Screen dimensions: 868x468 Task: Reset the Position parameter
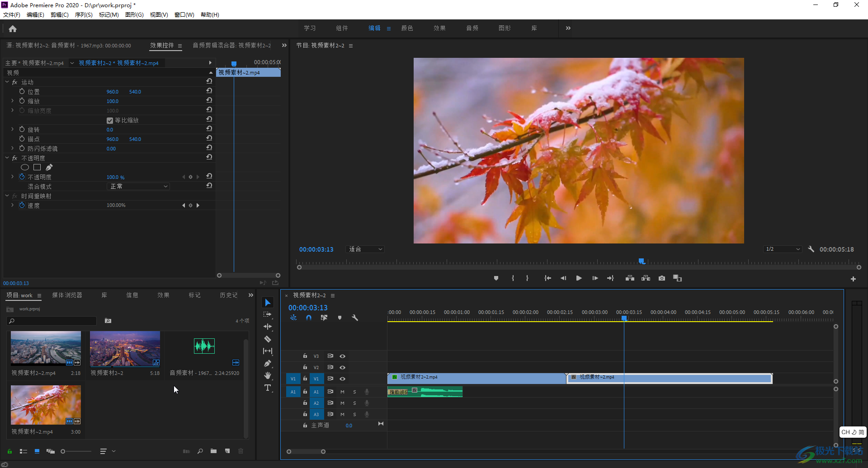click(209, 91)
